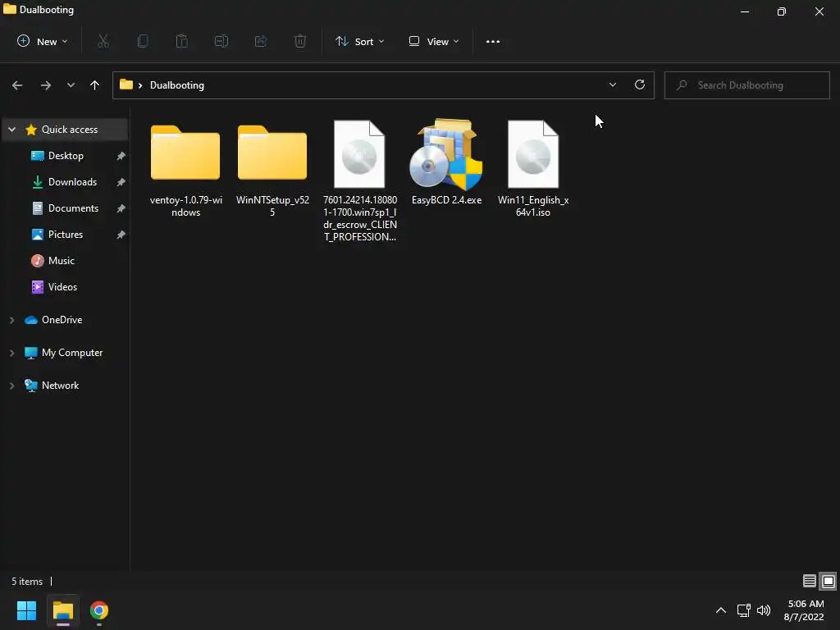Go forward with the right arrow
The height and width of the screenshot is (630, 840).
click(x=46, y=85)
